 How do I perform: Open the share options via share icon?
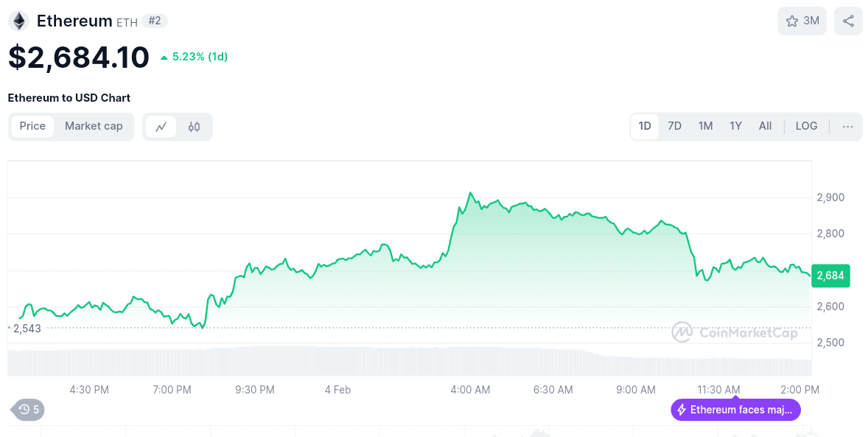click(847, 21)
